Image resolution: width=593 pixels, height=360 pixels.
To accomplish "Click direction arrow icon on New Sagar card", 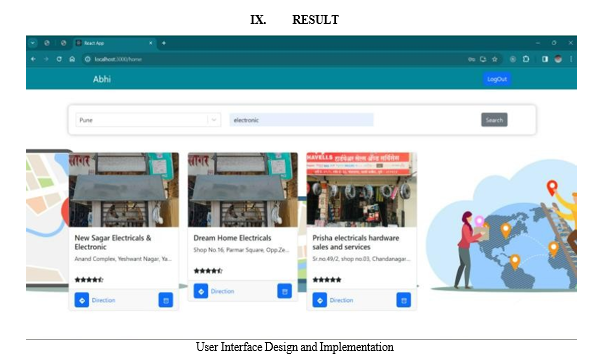I will point(82,300).
